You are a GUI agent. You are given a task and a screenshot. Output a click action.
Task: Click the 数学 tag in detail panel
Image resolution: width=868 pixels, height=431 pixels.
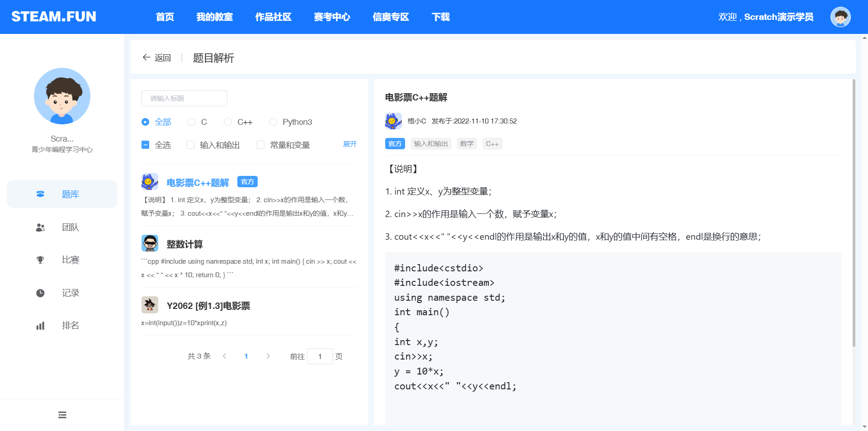tap(467, 144)
